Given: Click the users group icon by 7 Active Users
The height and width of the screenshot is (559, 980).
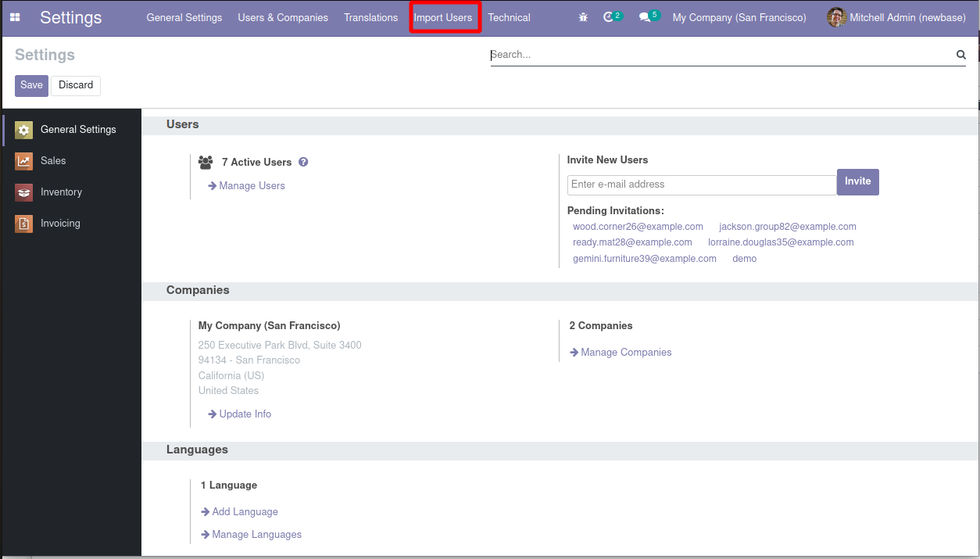Looking at the screenshot, I should point(206,162).
